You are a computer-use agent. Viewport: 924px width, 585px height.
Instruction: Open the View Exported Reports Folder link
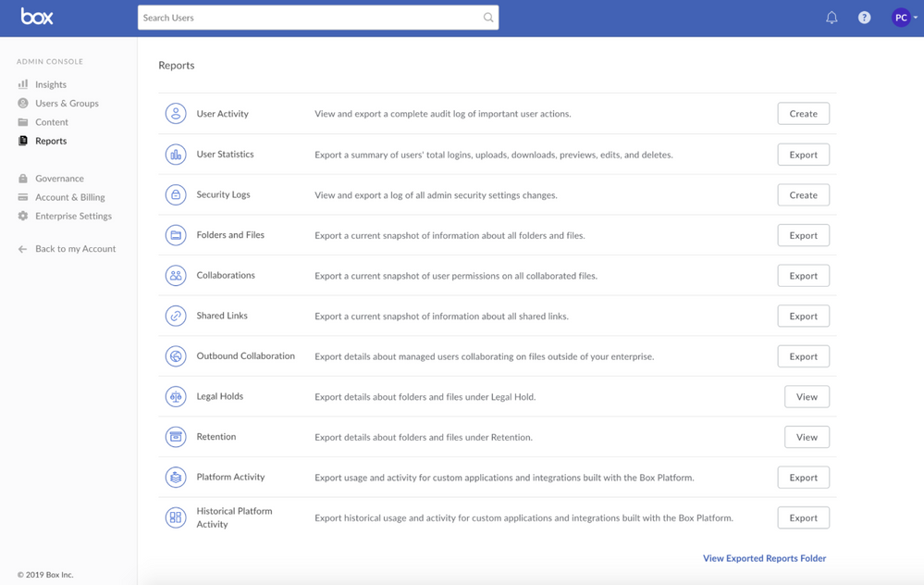[x=764, y=558]
